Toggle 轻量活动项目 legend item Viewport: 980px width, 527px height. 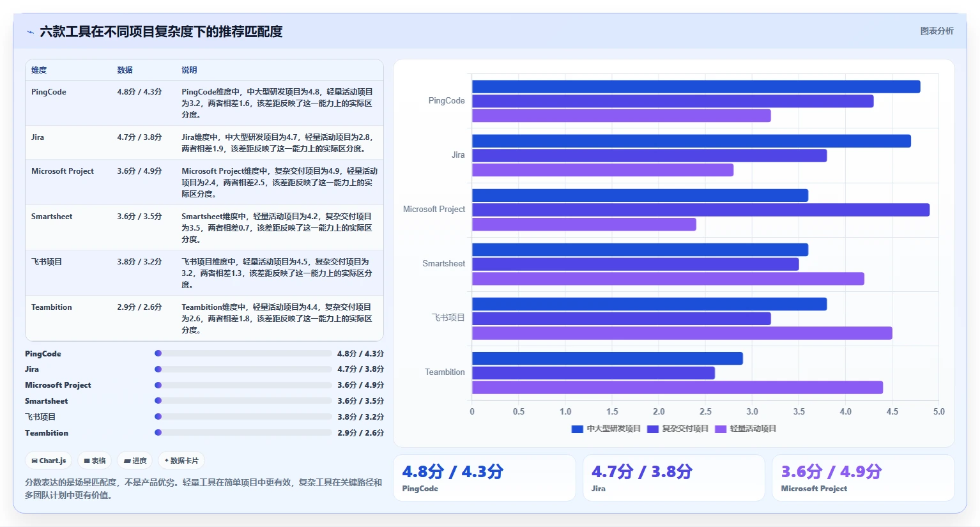pyautogui.click(x=745, y=429)
